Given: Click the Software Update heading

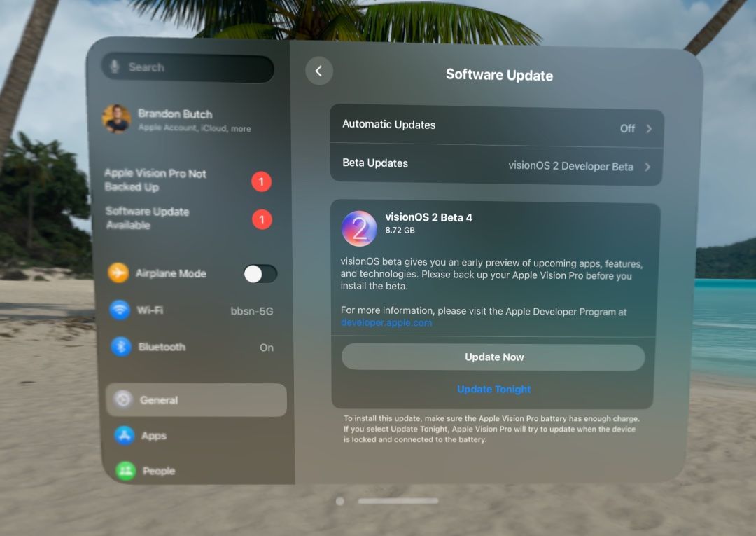Looking at the screenshot, I should [499, 75].
